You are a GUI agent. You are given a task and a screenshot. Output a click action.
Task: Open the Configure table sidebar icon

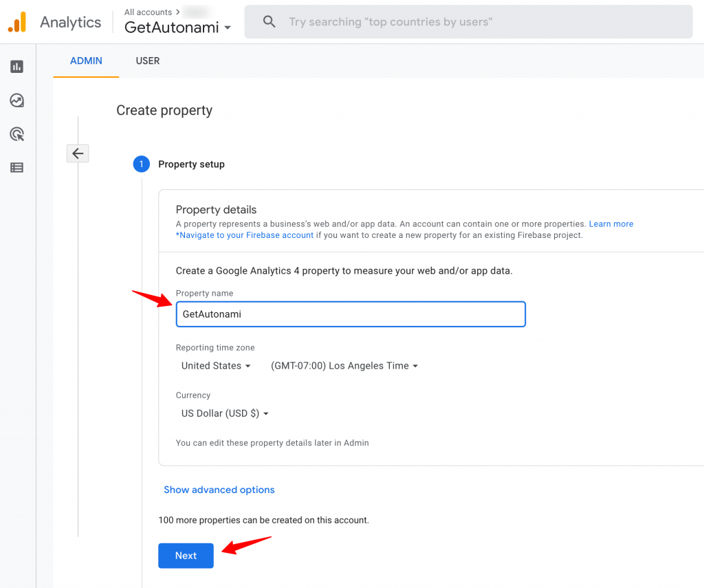tap(17, 168)
